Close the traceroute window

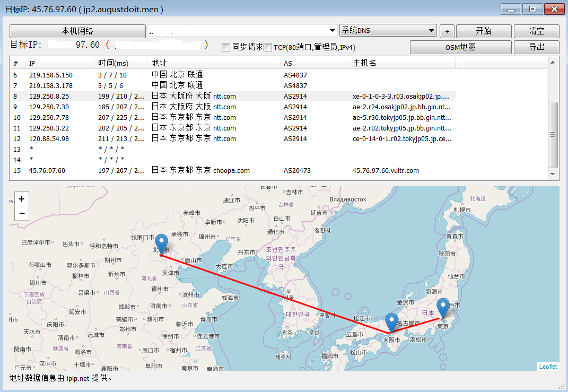(x=554, y=10)
